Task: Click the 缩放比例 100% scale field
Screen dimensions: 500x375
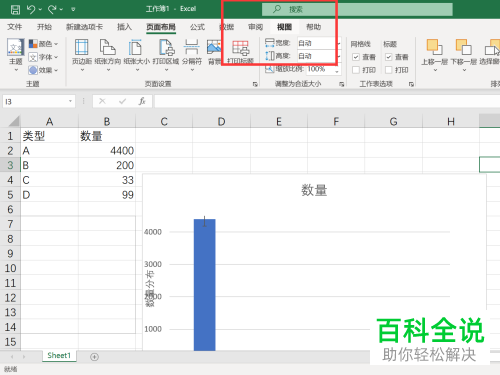Action: tap(323, 69)
